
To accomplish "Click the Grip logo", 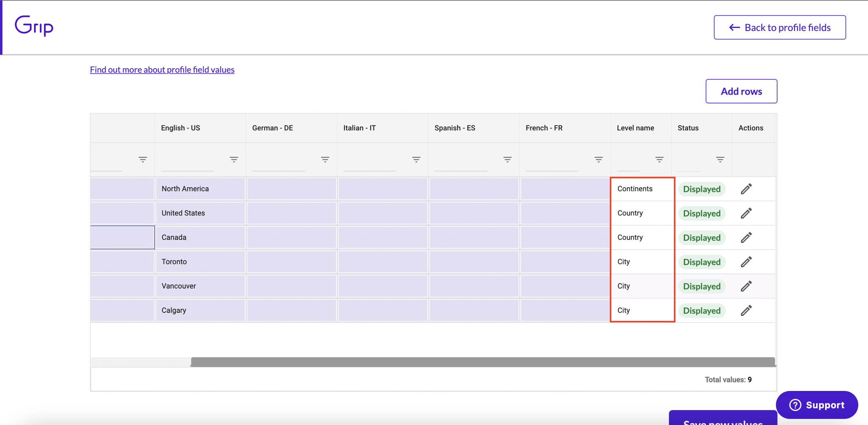I will [x=34, y=26].
